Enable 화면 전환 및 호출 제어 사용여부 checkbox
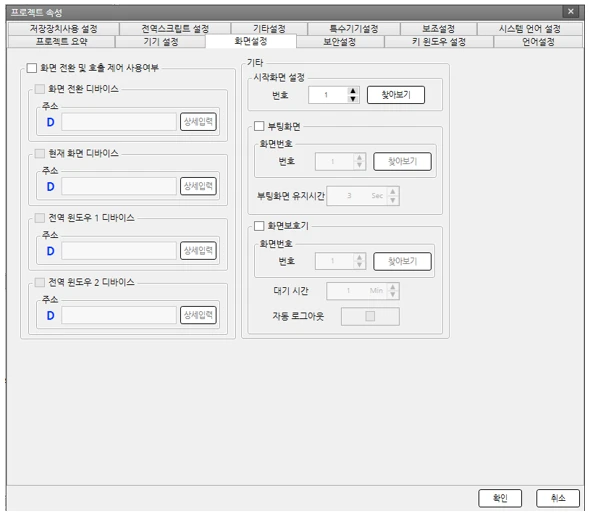Screen dimensions: 589x517 coord(32,68)
